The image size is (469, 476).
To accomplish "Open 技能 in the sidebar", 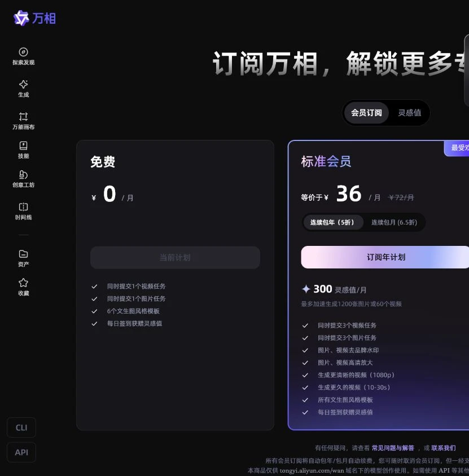I will (23, 150).
